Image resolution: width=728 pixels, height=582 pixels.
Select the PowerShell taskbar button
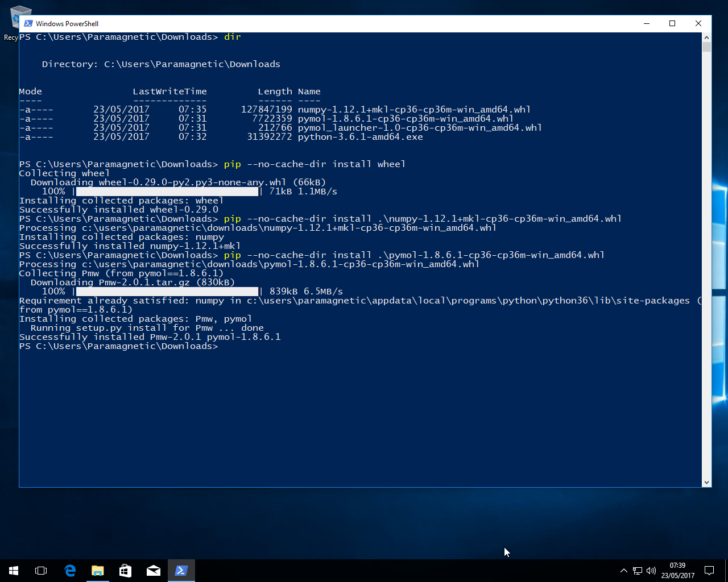(x=181, y=571)
